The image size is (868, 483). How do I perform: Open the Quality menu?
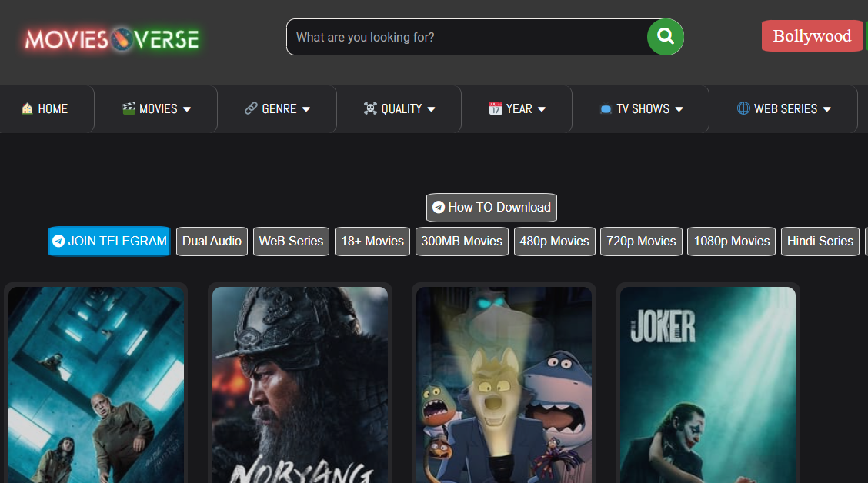pos(399,109)
